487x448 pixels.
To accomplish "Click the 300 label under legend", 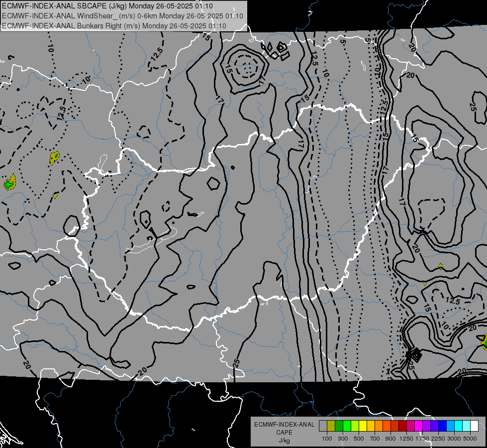I will 343,439.
